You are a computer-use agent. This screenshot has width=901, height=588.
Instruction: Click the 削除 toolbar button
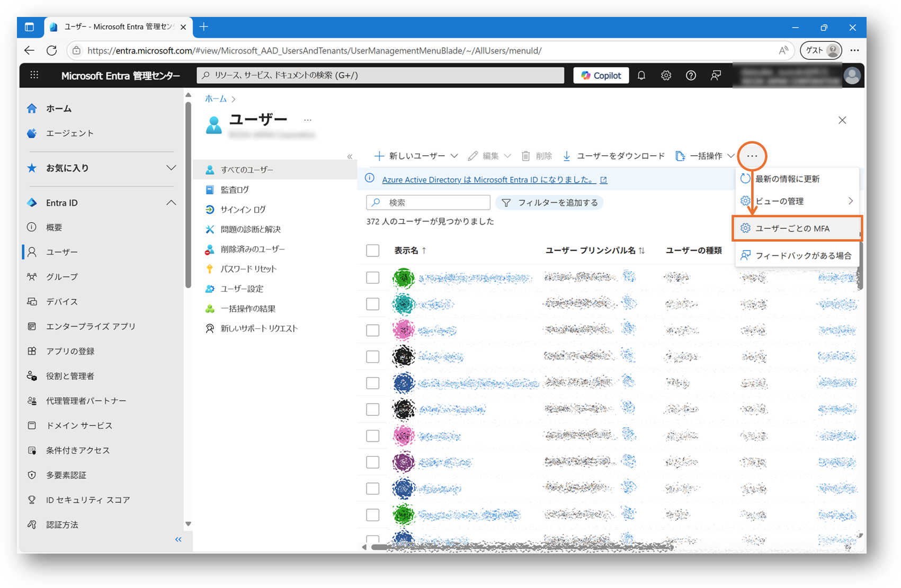[x=537, y=156]
